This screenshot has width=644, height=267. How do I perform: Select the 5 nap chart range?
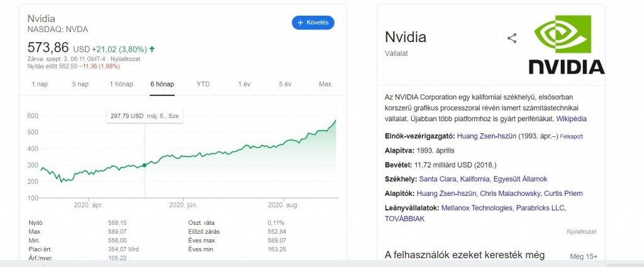point(79,84)
